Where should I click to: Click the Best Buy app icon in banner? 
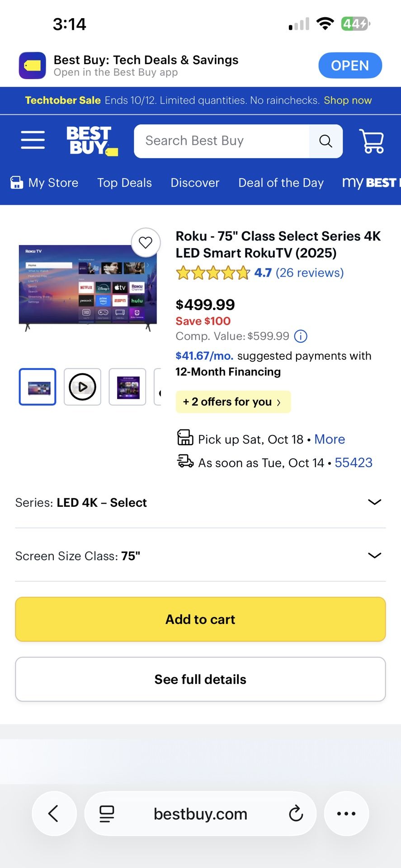[x=32, y=65]
